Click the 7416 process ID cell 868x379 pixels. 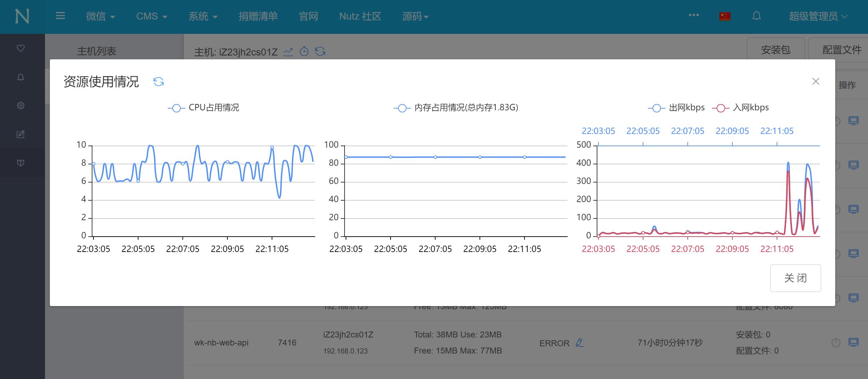(x=287, y=343)
